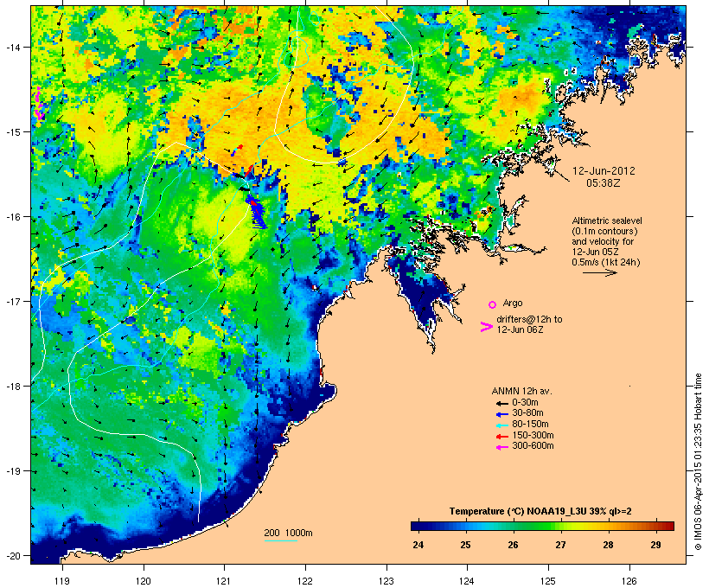
Task: Click the temperature colorbar near 24
Action: [x=418, y=526]
